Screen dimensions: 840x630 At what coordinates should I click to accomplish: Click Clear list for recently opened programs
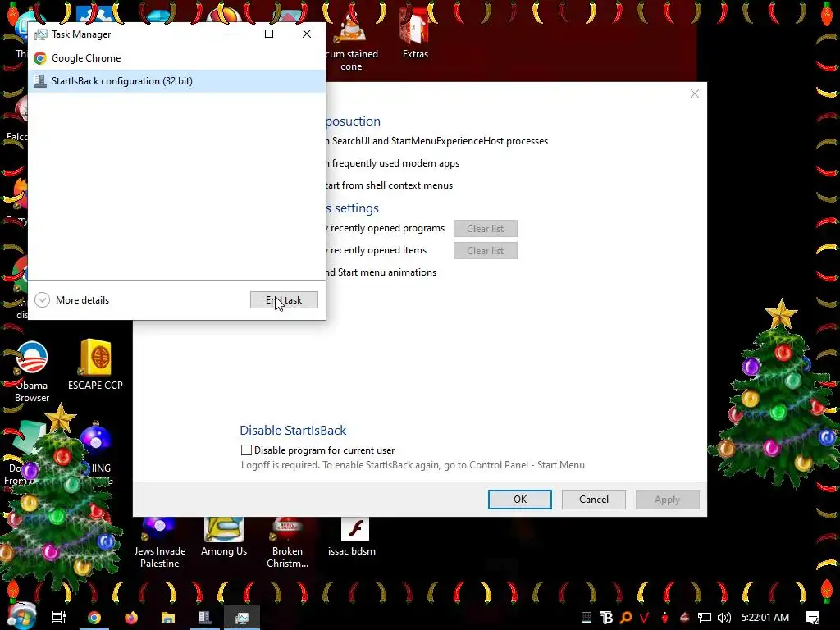[486, 229]
